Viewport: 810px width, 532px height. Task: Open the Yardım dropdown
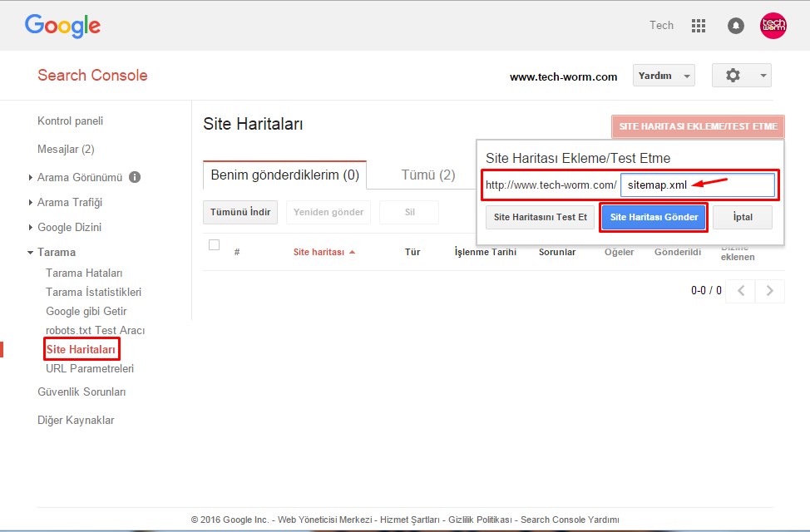663,76
